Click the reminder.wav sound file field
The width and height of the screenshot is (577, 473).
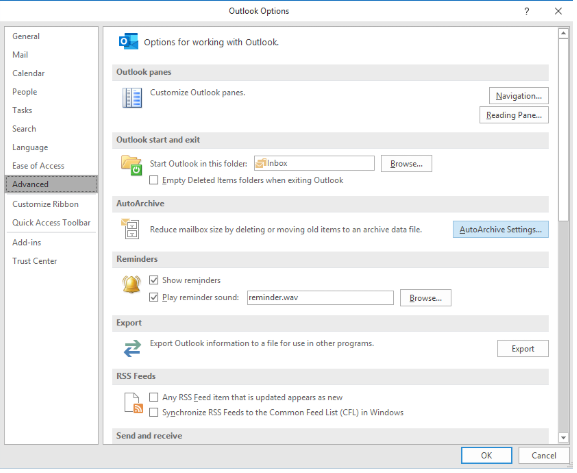click(320, 297)
